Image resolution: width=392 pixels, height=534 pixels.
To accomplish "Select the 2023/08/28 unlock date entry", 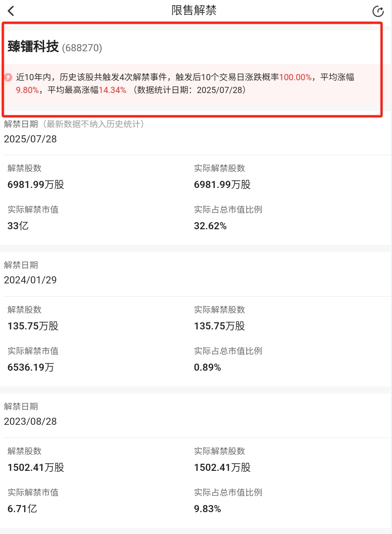I will point(30,422).
